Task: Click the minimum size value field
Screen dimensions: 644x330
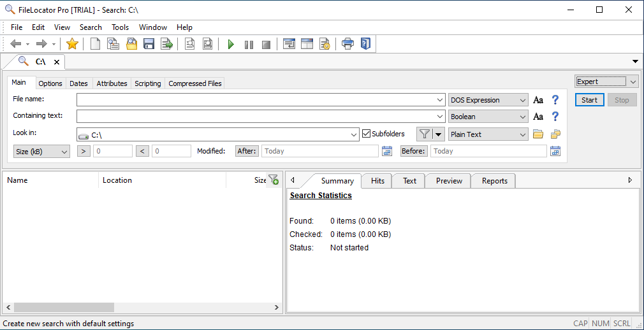Action: 113,151
